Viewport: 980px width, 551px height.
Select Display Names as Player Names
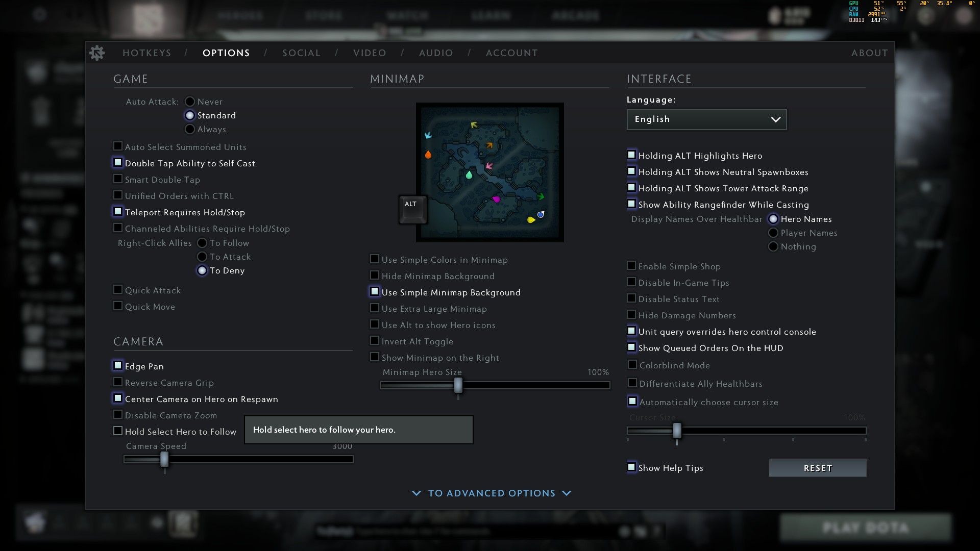[x=773, y=232]
